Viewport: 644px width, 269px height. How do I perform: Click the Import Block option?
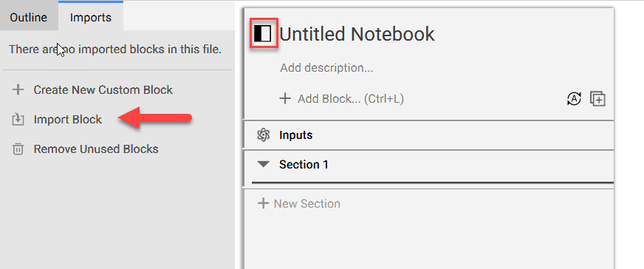pyautogui.click(x=68, y=120)
